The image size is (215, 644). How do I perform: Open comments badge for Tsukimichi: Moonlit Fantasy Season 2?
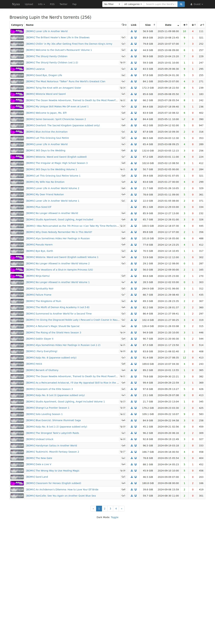(123, 452)
